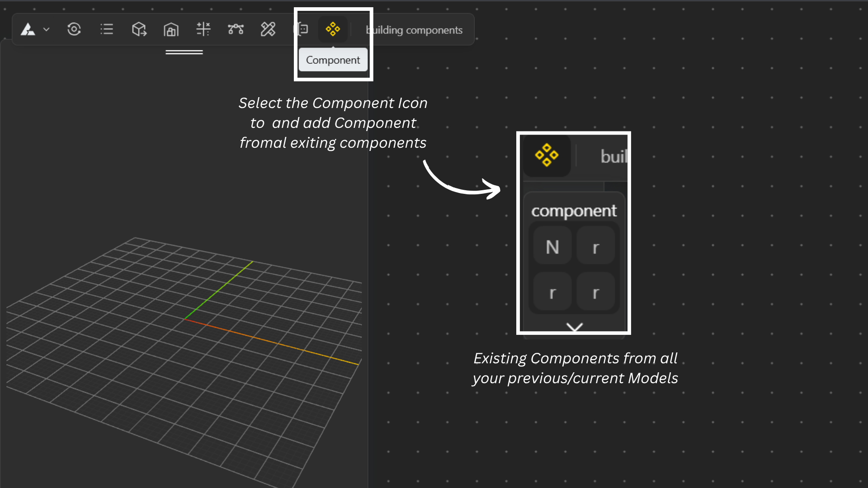Toggle the yellow Component icon in toolbar

333,29
